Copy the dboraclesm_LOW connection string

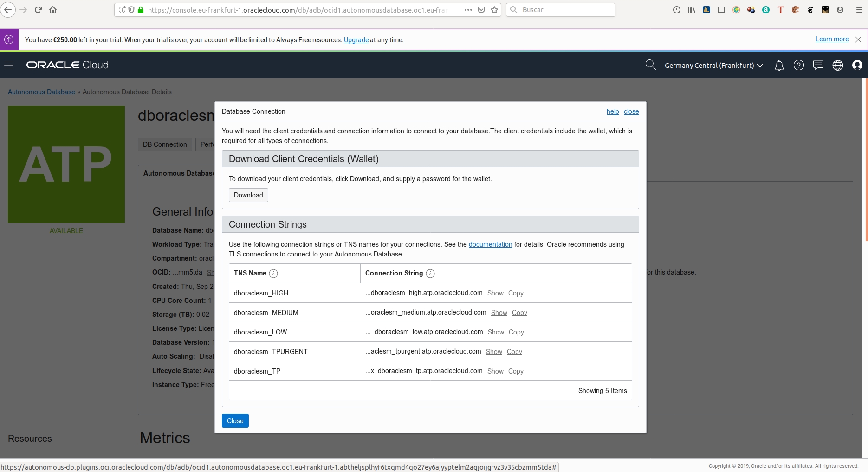(x=516, y=332)
